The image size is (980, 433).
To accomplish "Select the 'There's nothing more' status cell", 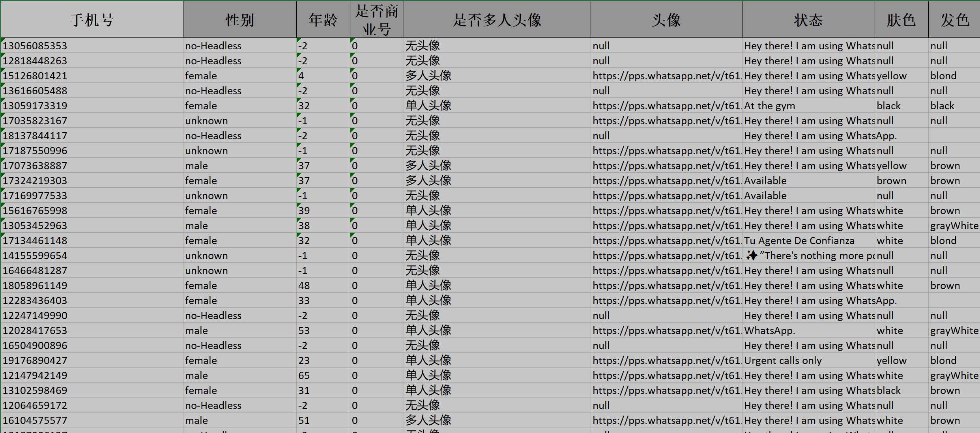I will 808,256.
